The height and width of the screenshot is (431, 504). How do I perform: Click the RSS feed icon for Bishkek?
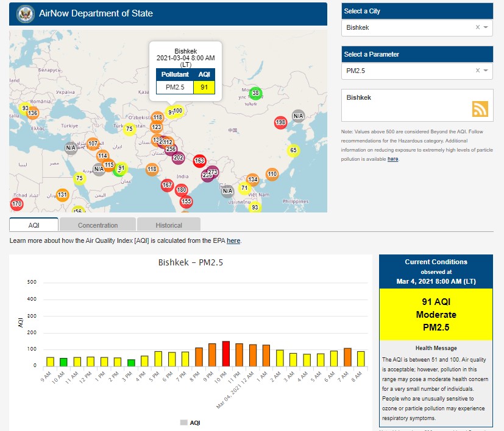coord(480,108)
